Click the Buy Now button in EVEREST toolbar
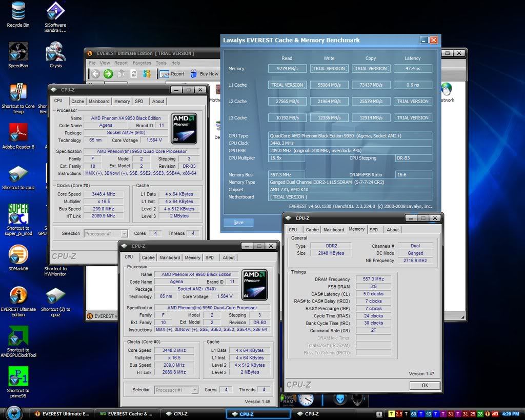 [x=204, y=74]
